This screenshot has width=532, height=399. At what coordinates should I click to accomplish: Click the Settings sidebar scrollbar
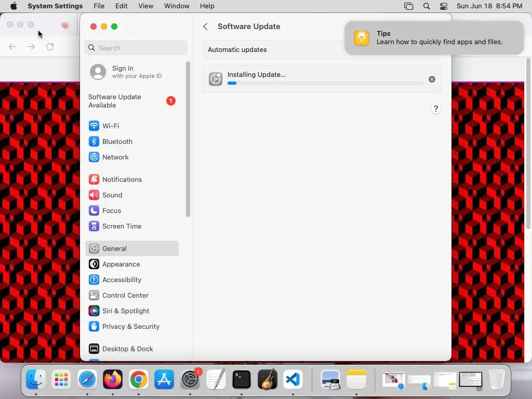(x=188, y=139)
